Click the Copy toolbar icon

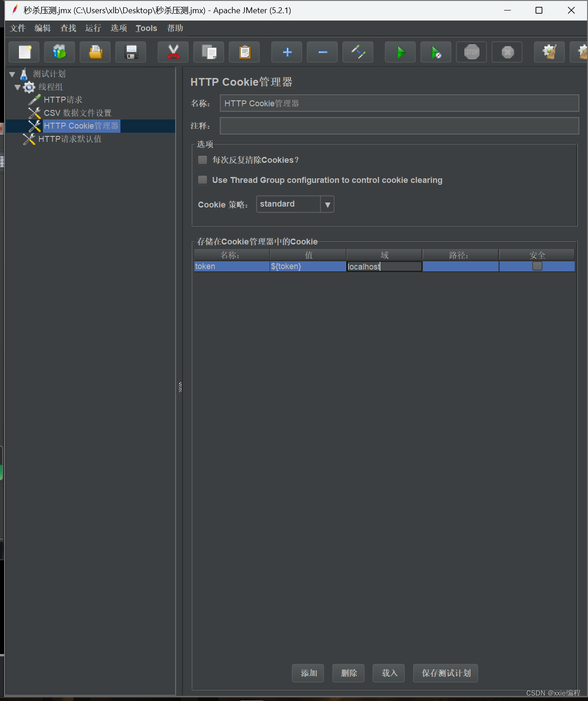(x=209, y=52)
